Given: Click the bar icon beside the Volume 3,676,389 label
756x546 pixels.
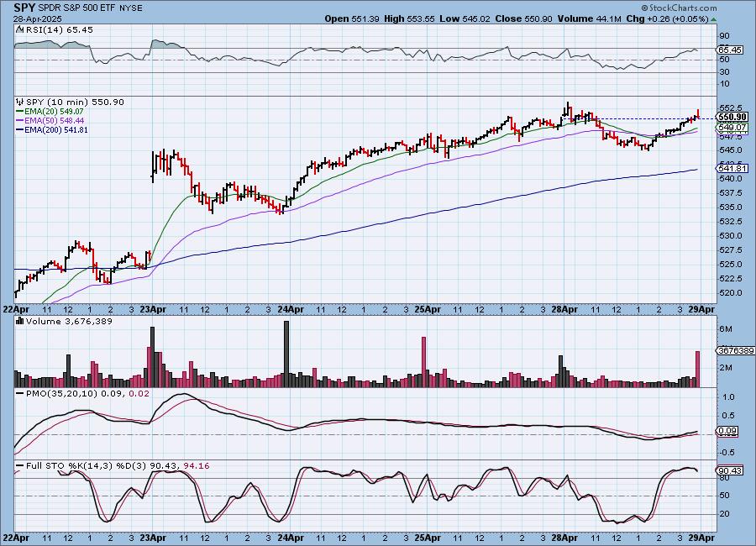Looking at the screenshot, I should (20, 321).
